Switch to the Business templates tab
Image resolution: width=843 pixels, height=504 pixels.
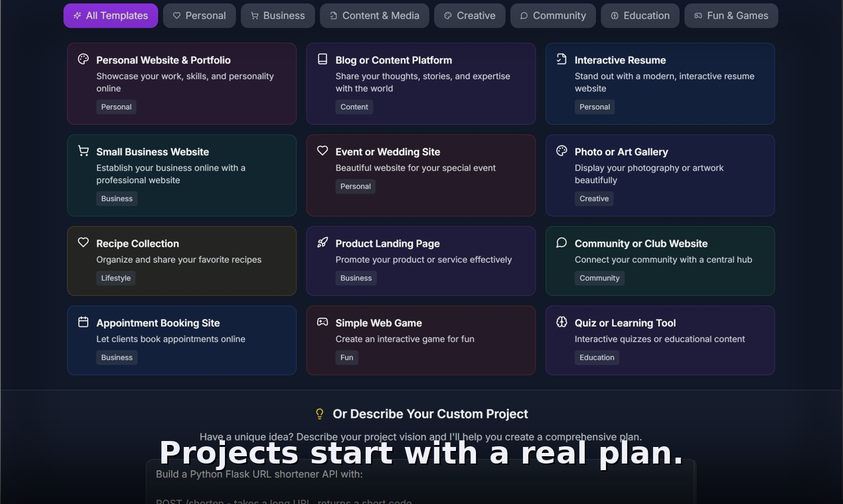277,15
